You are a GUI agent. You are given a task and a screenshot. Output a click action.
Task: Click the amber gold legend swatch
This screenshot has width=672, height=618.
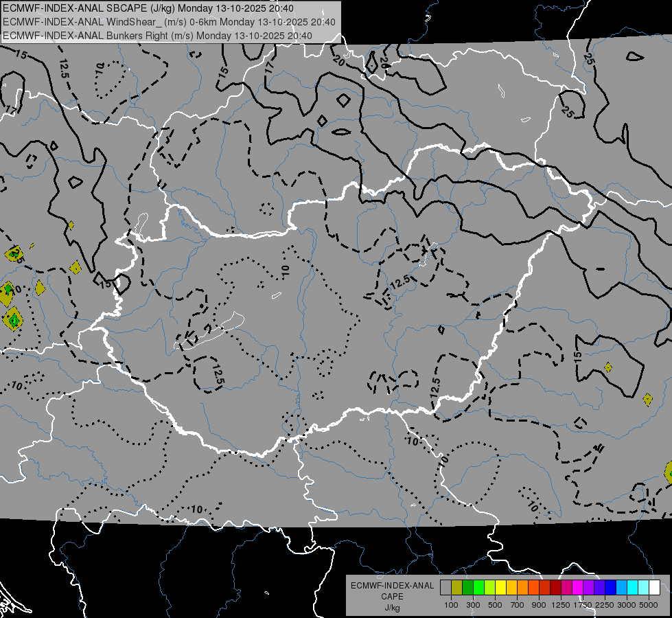coord(511,588)
